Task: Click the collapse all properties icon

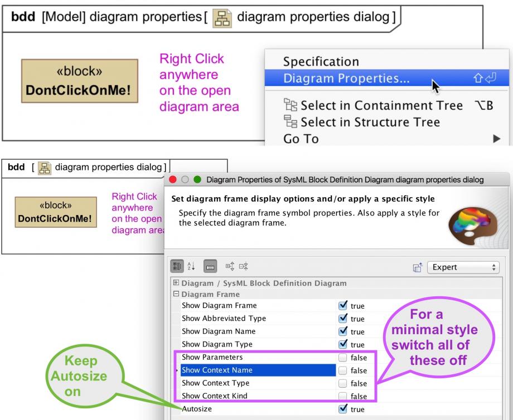Action: 244,267
